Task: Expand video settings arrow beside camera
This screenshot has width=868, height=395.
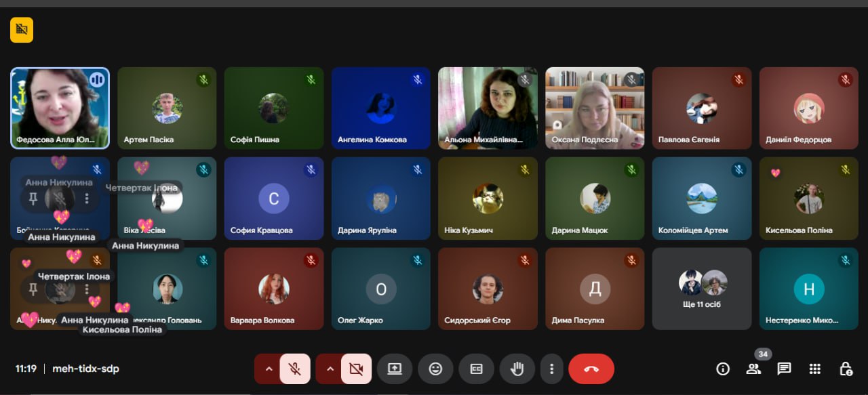Action: point(330,369)
